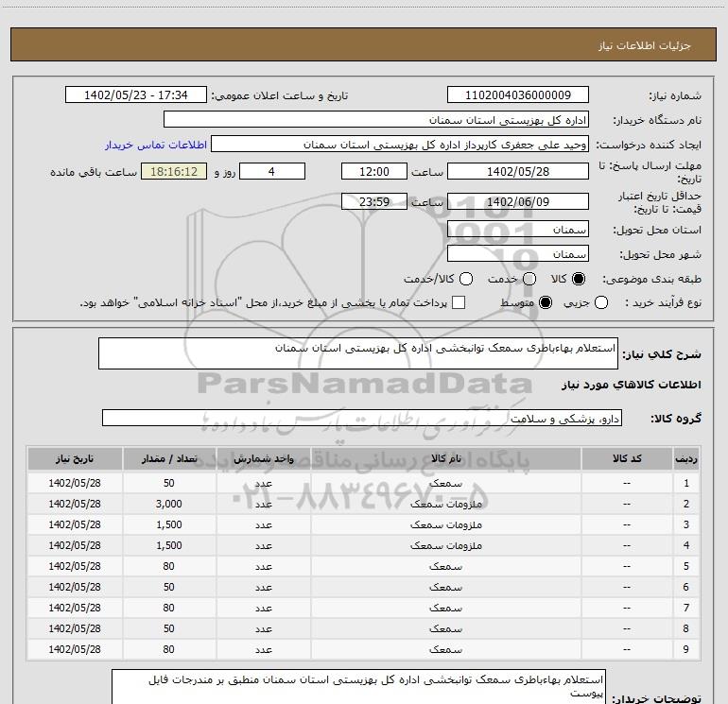
Task: Click the شرح کلی نیاز description box
Action: [358, 353]
